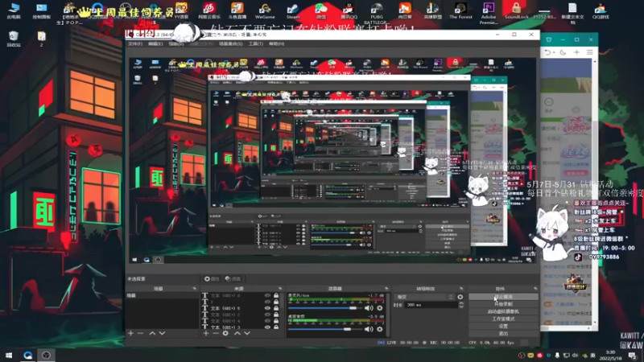Viewport: 644px width, 362px height.
Task: Remove scene with the Scenes minus icon
Action: tap(140, 333)
